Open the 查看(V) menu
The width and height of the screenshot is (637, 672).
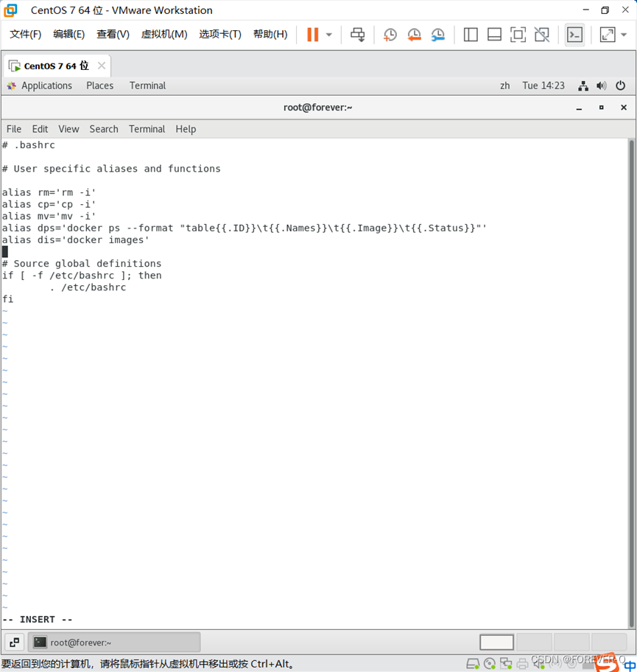[113, 35]
